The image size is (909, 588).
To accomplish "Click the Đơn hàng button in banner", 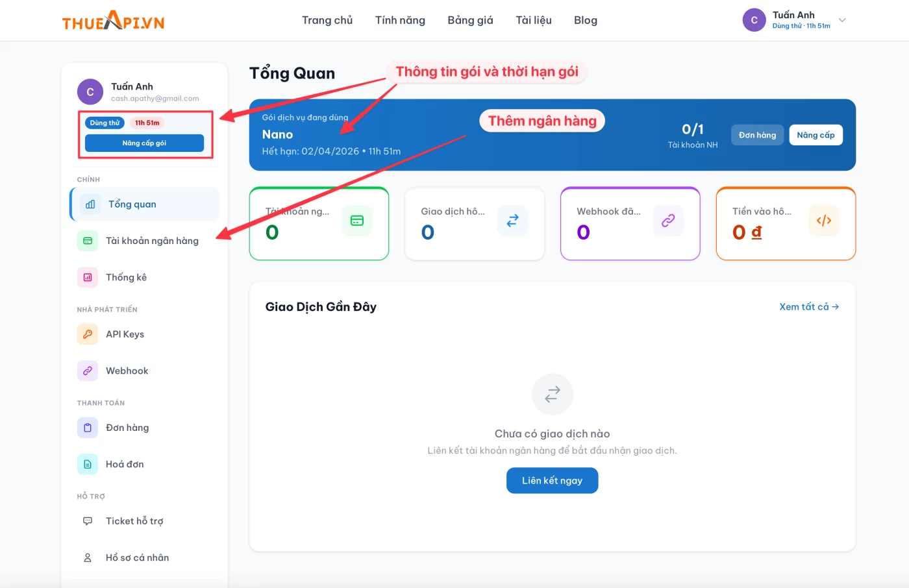I will point(757,135).
